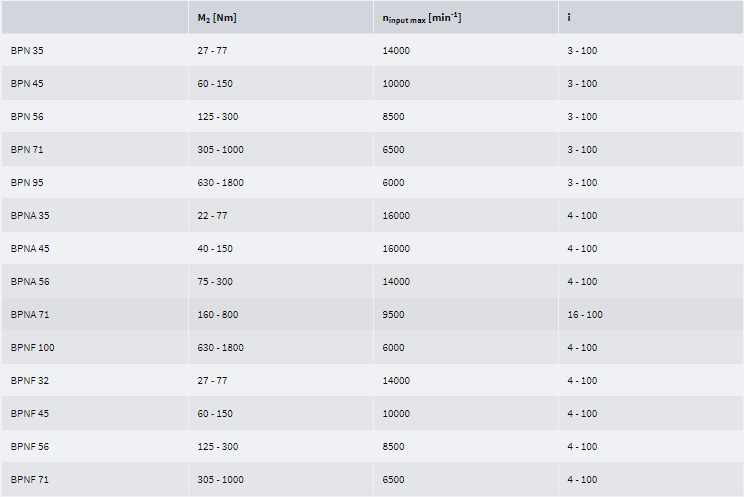Select the BPN 35 row label
The width and height of the screenshot is (744, 497).
[x=27, y=50]
